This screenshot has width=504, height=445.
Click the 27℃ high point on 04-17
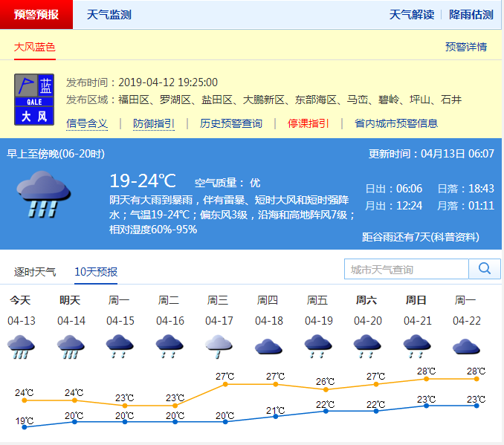225,384
